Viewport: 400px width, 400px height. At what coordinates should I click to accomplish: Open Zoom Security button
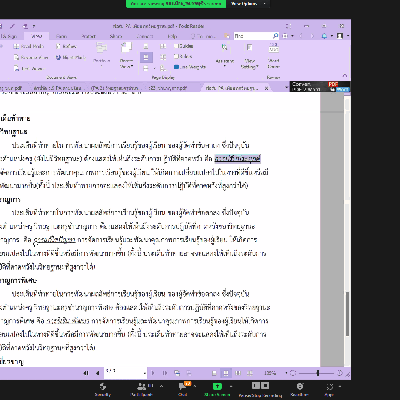[103, 389]
